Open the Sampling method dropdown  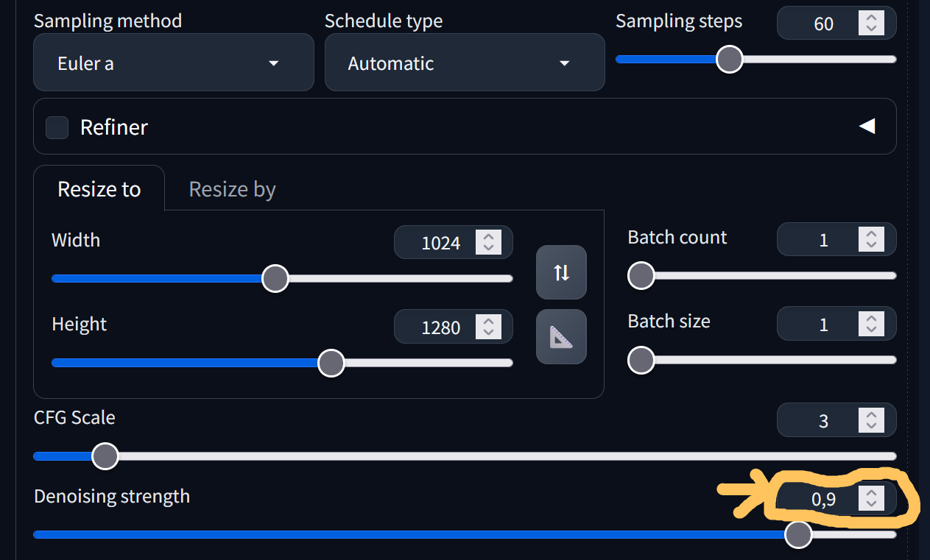174,63
